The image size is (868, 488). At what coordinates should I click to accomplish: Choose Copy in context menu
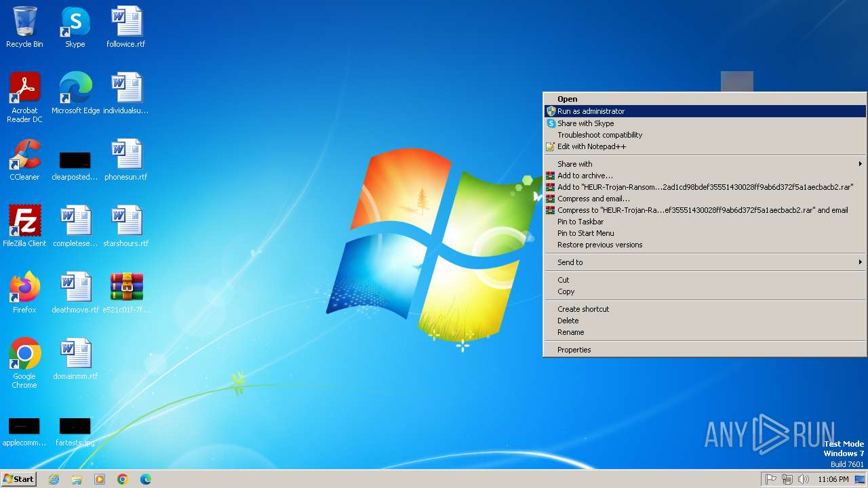point(705,291)
